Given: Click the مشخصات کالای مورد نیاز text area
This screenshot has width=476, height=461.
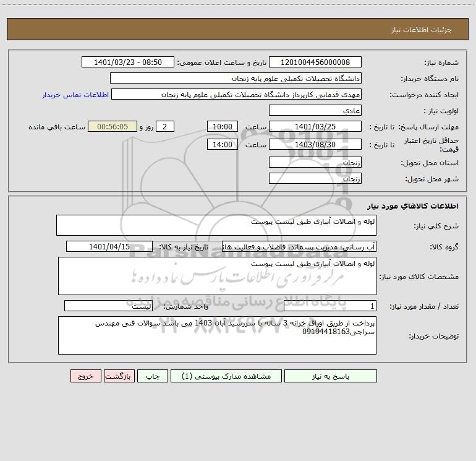Looking at the screenshot, I should (217, 276).
